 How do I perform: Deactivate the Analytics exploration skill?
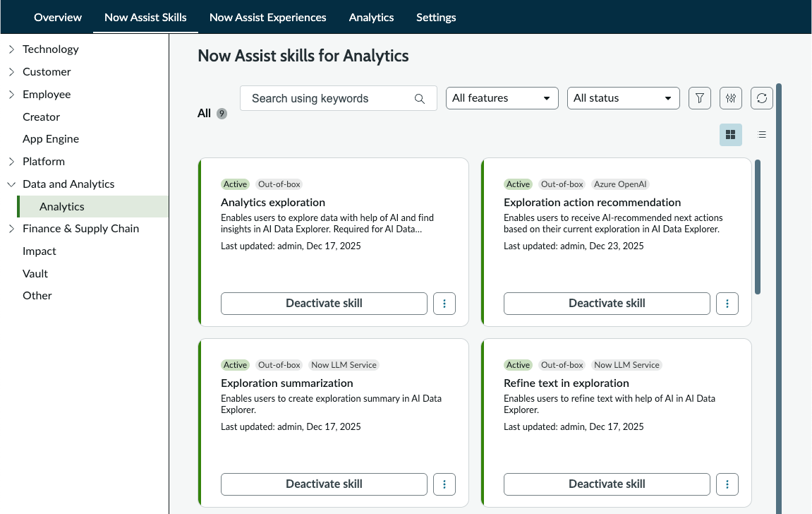(x=325, y=304)
